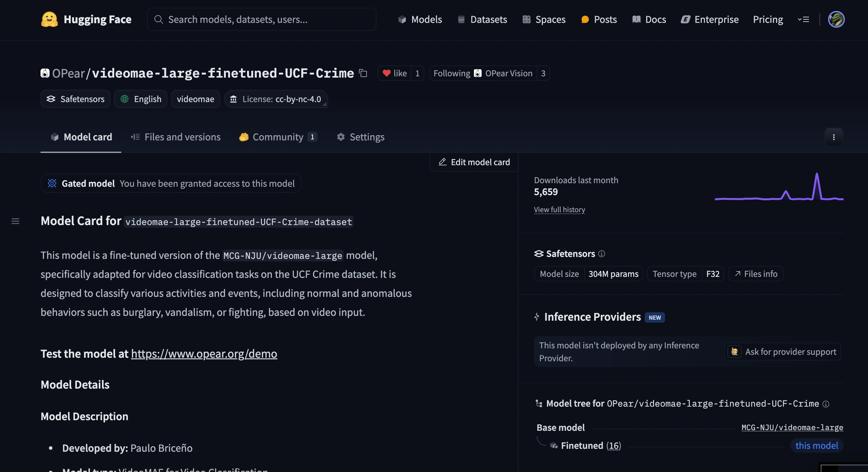
Task: Click the Hugging Face logo emoji
Action: (49, 19)
